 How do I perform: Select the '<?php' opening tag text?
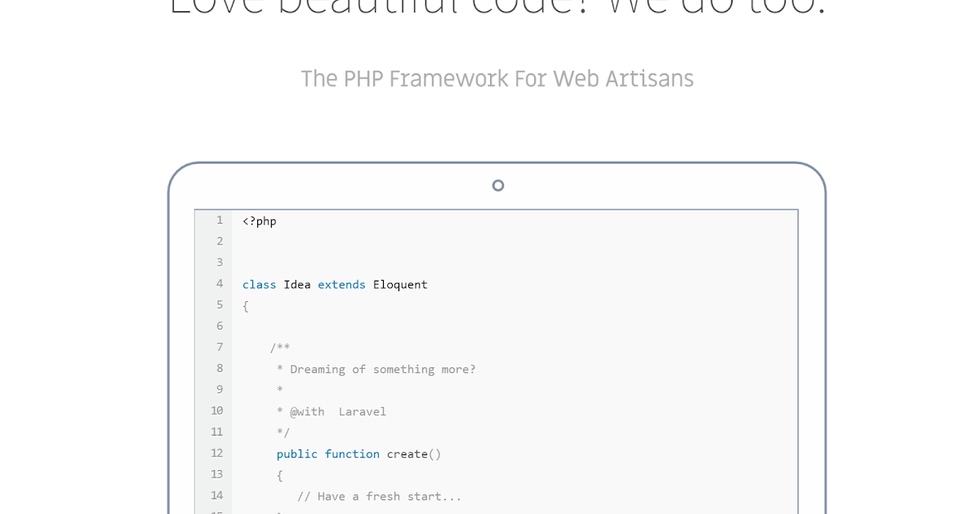tap(259, 221)
